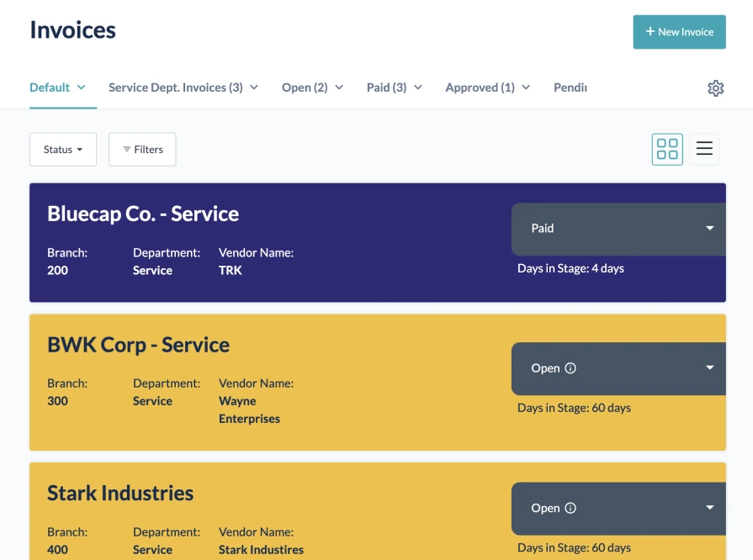
Task: Switch to the Service Dept. Invoices tab
Action: [174, 87]
